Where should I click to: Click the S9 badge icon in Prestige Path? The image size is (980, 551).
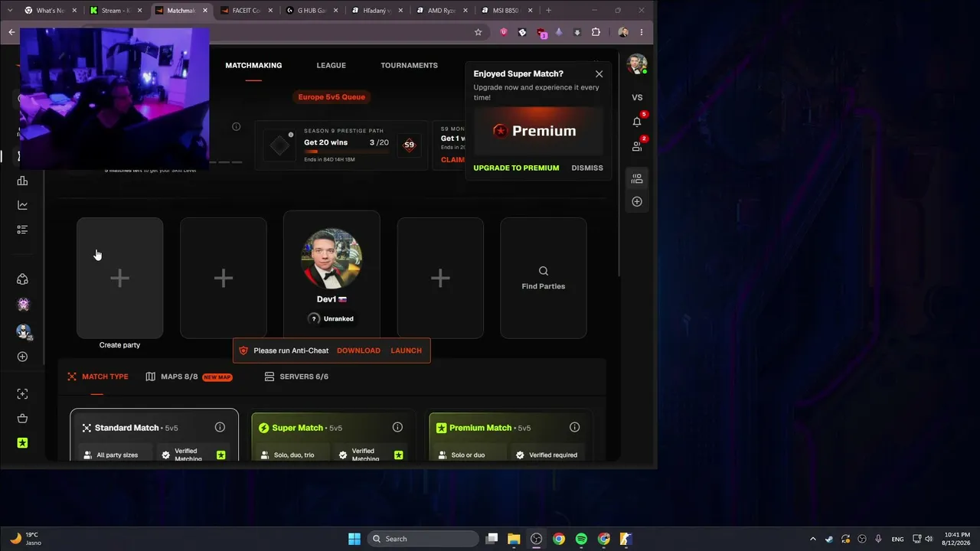(x=409, y=145)
